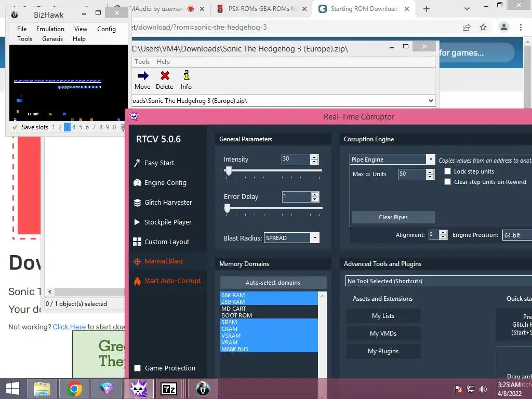Click Auto-select domains button

tap(273, 282)
